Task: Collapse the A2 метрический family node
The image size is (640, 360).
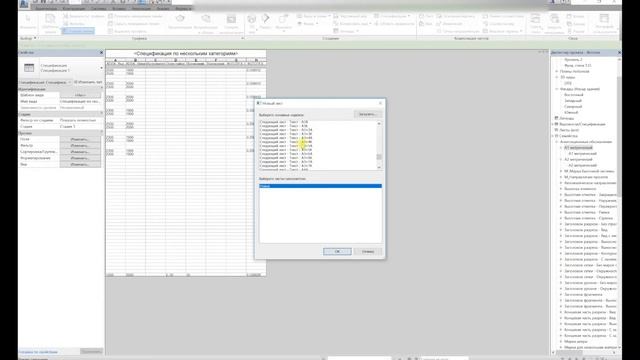Action: 561,159
